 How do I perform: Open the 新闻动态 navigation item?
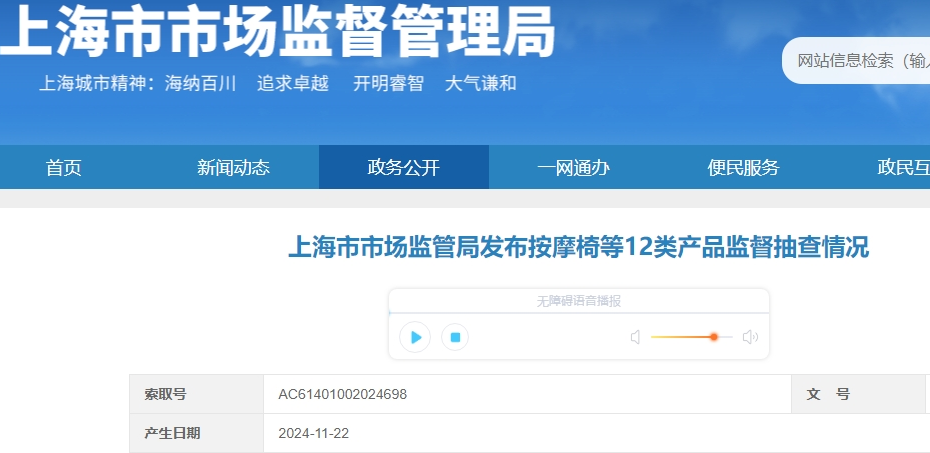point(234,168)
